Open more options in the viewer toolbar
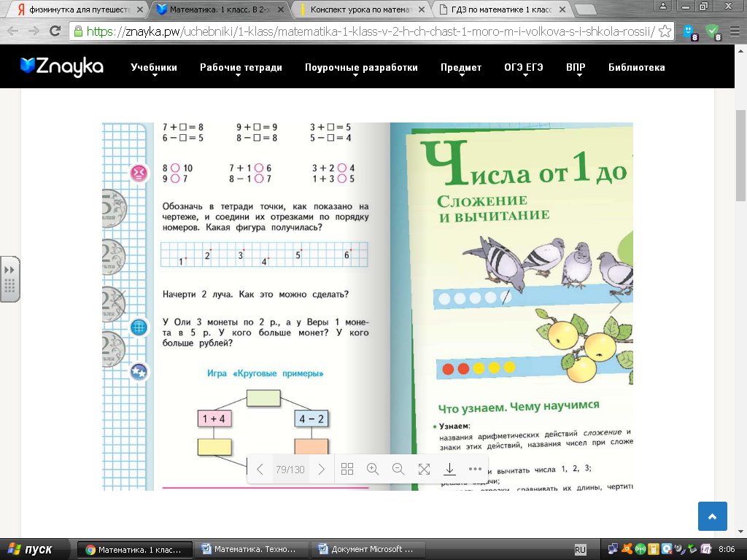 [475, 470]
